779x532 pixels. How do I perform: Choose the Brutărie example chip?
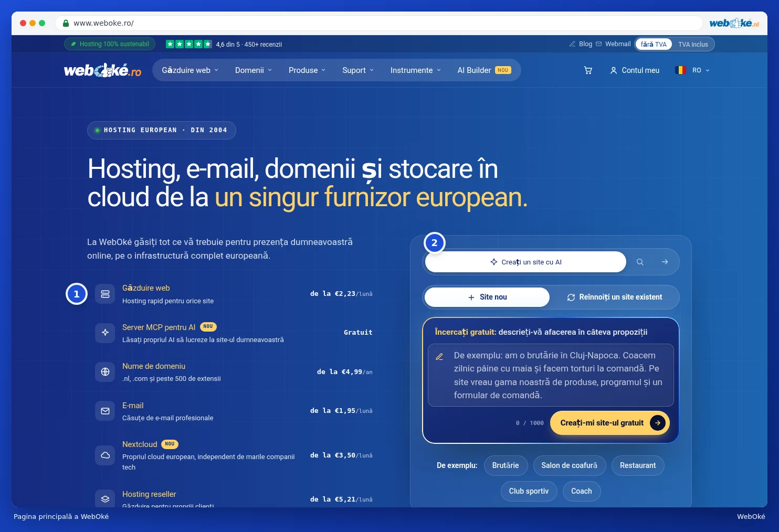506,465
